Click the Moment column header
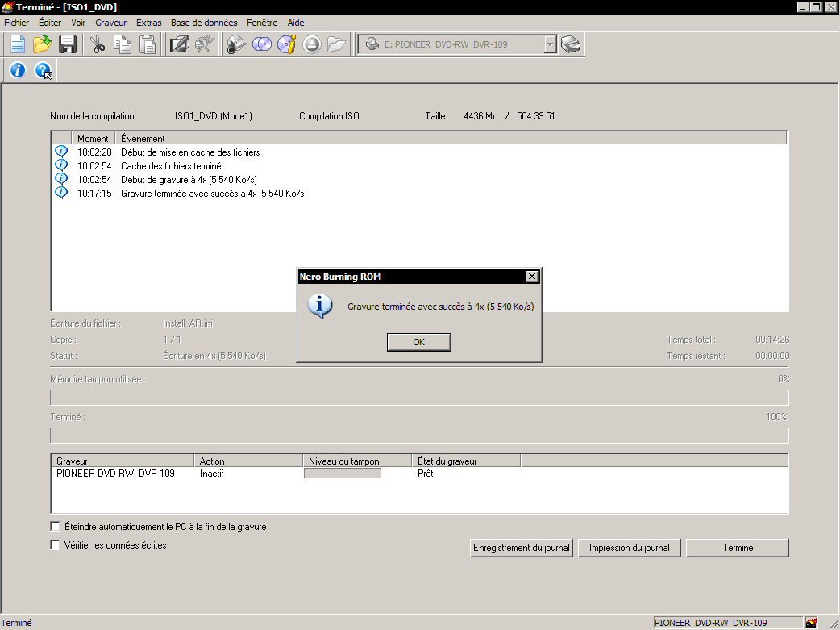840x630 pixels. coord(93,138)
